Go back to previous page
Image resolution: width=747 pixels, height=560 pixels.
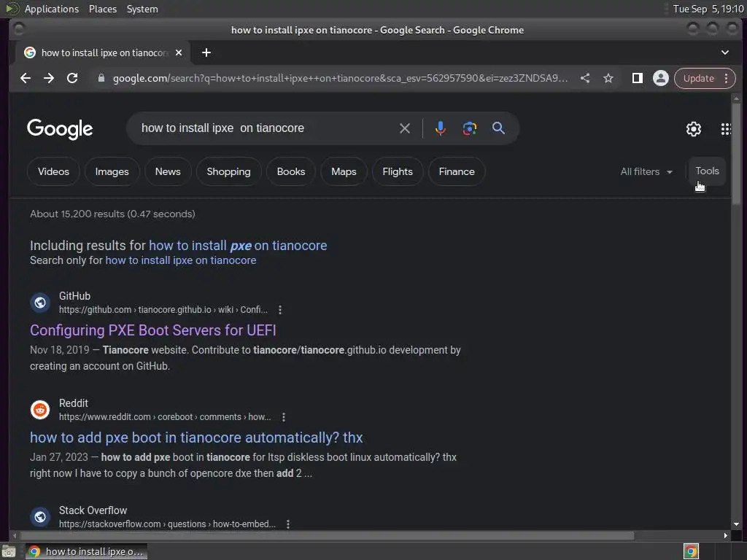point(26,78)
